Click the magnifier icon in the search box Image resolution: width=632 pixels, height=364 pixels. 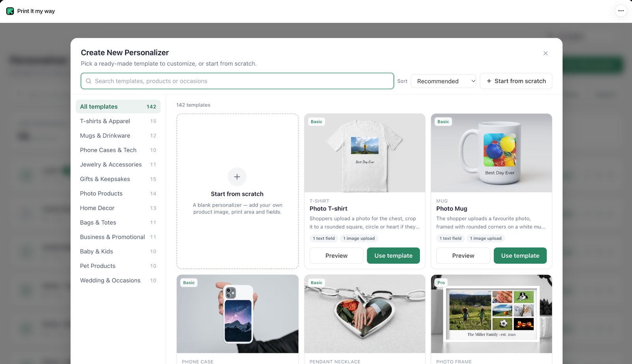[88, 81]
